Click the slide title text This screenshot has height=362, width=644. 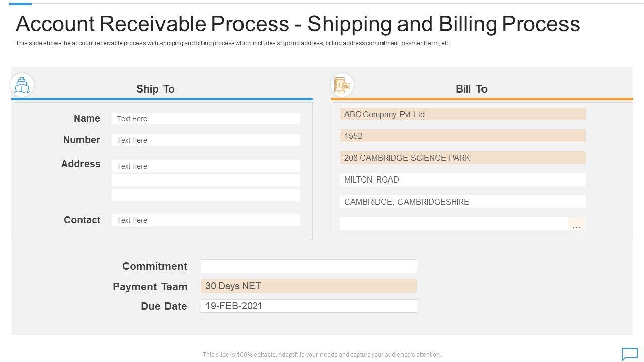pos(297,24)
